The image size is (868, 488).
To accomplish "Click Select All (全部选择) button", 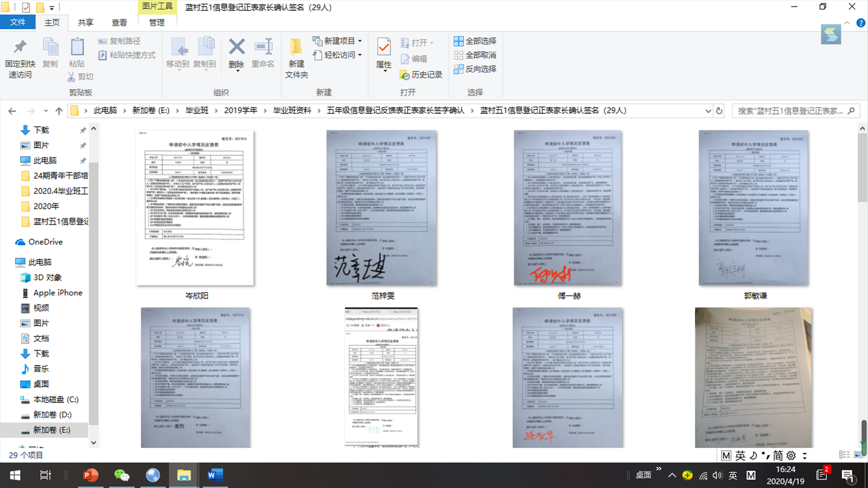I will [x=475, y=41].
